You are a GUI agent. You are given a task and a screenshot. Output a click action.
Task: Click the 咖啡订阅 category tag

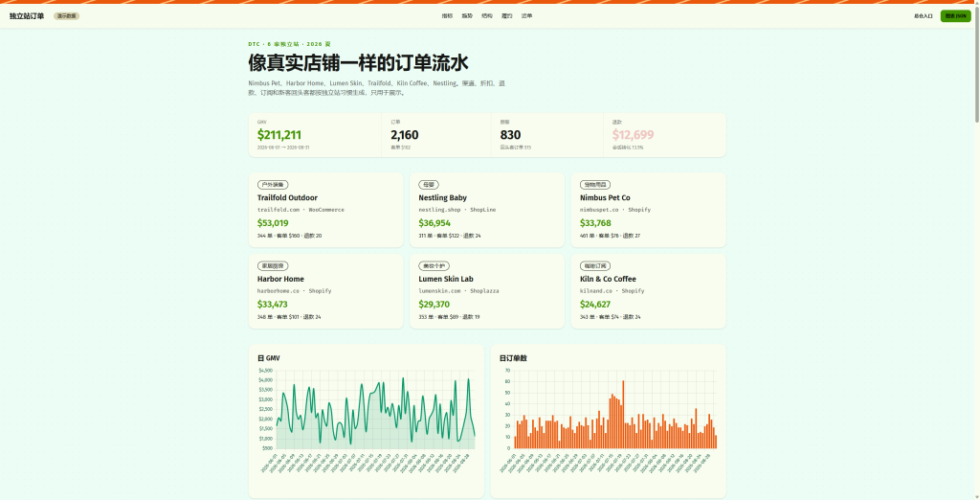tap(595, 266)
